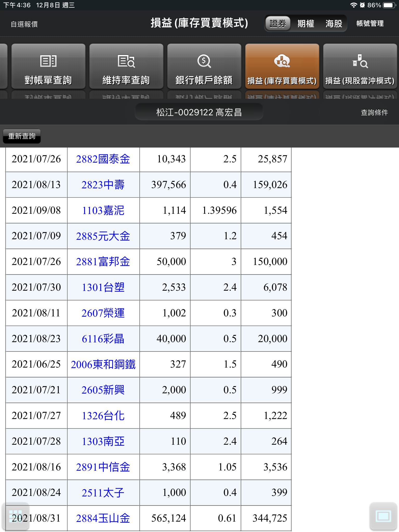Switch to the 證券 segment
399x532 pixels.
tap(278, 24)
